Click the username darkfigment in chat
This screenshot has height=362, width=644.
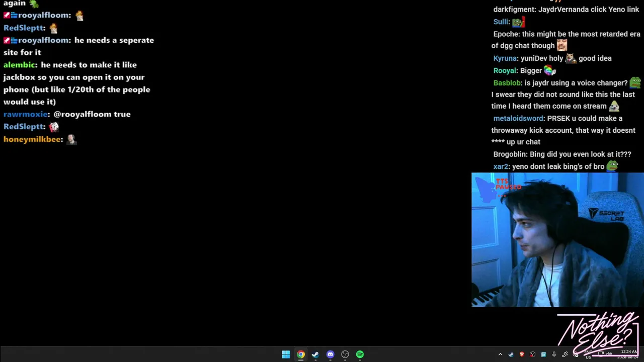coord(514,10)
